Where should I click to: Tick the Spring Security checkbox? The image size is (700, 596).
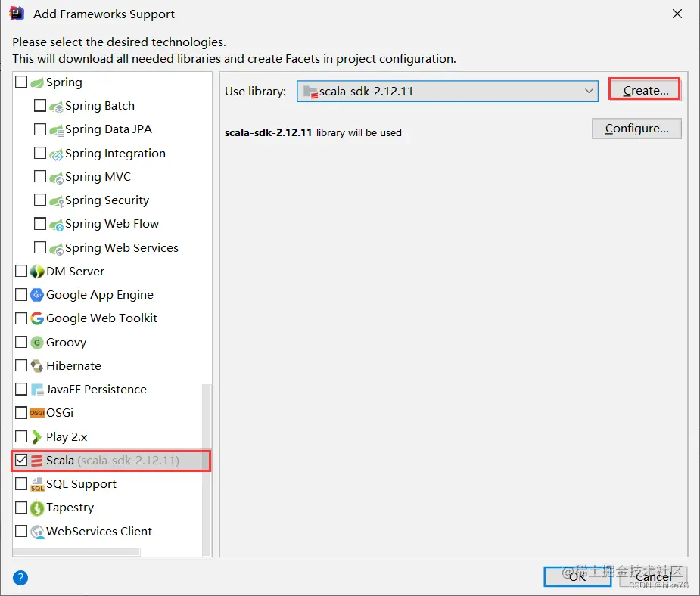click(40, 200)
